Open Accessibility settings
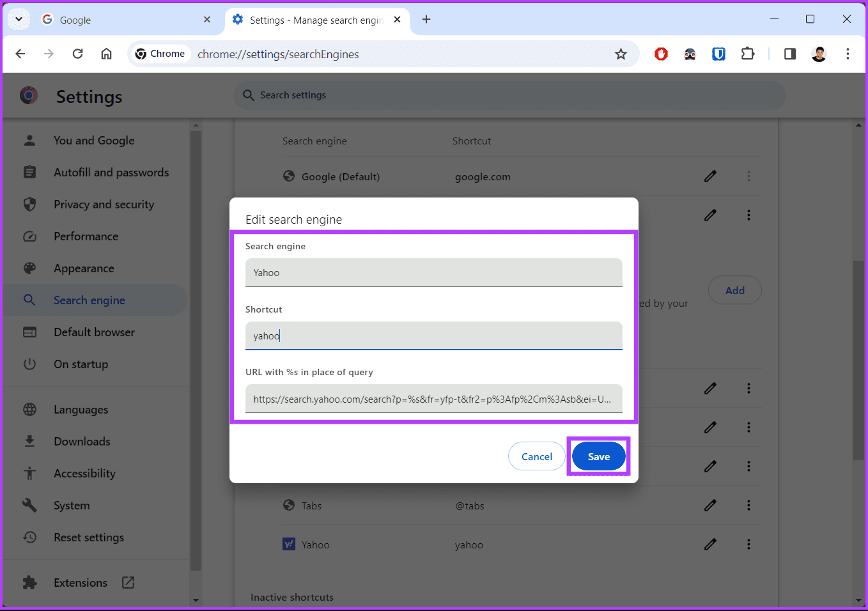Screen dimensions: 868x611 point(84,474)
